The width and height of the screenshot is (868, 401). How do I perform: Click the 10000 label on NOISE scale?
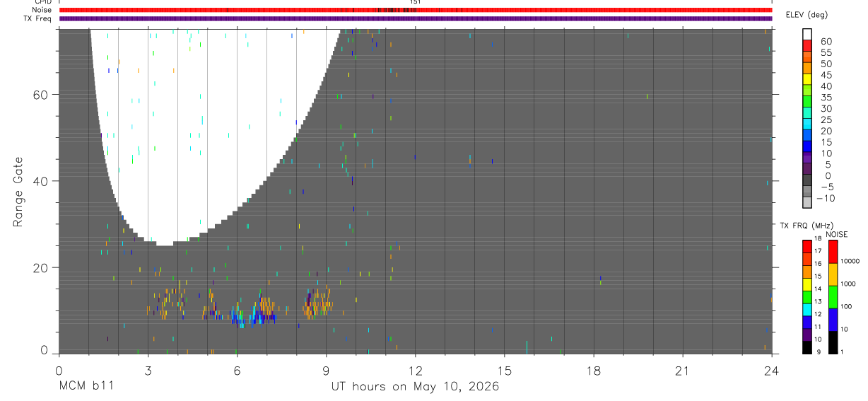tap(849, 262)
